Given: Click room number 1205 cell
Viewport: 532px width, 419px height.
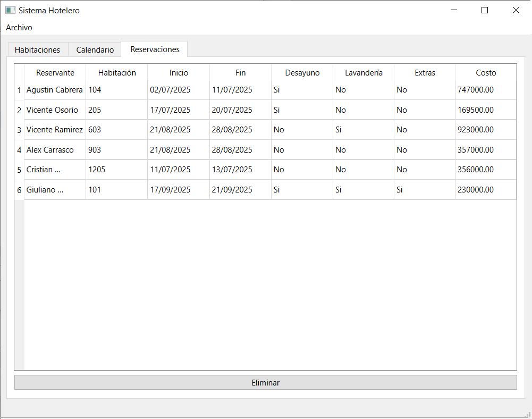Looking at the screenshot, I should pyautogui.click(x=117, y=170).
